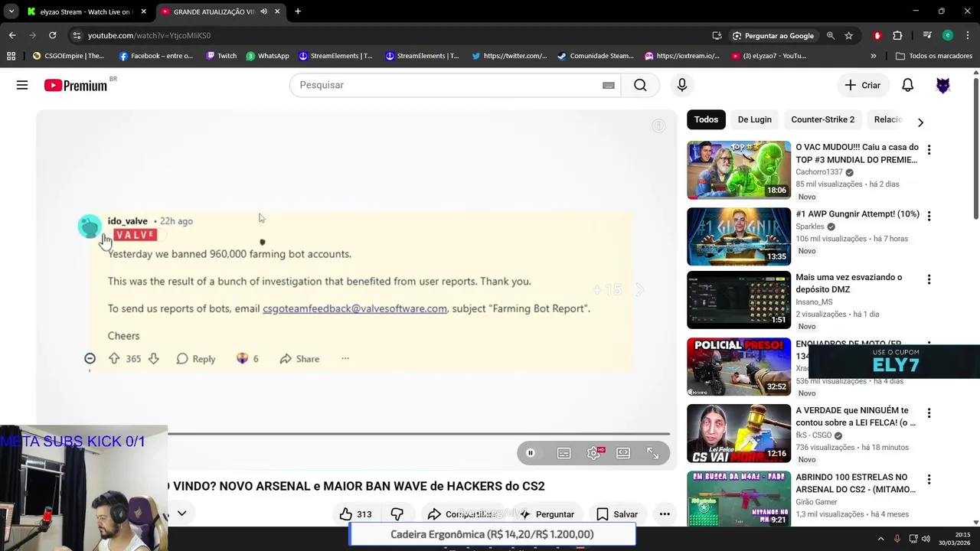The width and height of the screenshot is (980, 551).
Task: Open WhatsApp bookmark
Action: [267, 56]
